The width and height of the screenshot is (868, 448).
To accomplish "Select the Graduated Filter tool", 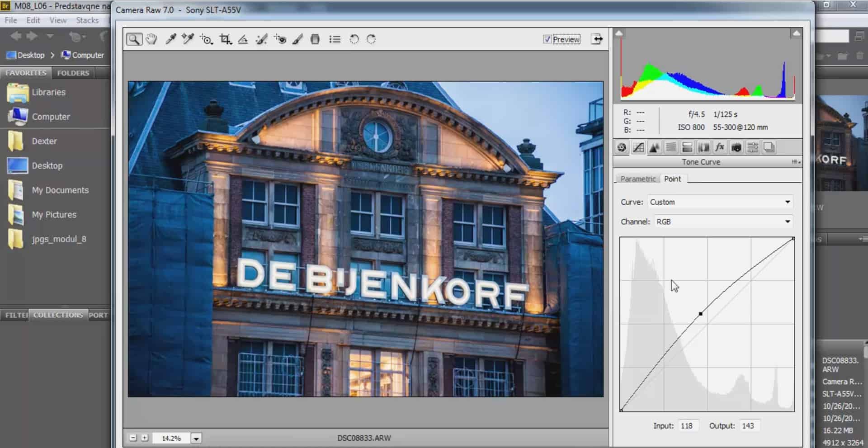I will click(x=315, y=39).
